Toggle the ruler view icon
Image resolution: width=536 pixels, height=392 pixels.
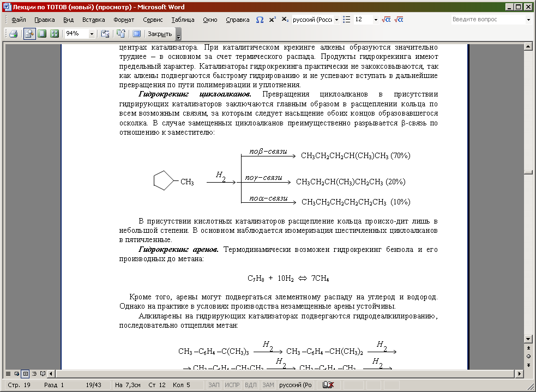click(x=105, y=33)
